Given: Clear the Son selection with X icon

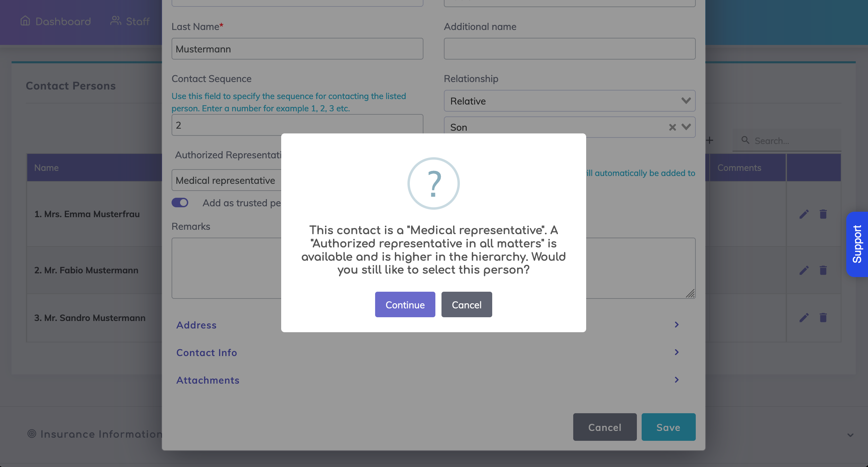Looking at the screenshot, I should click(x=672, y=127).
